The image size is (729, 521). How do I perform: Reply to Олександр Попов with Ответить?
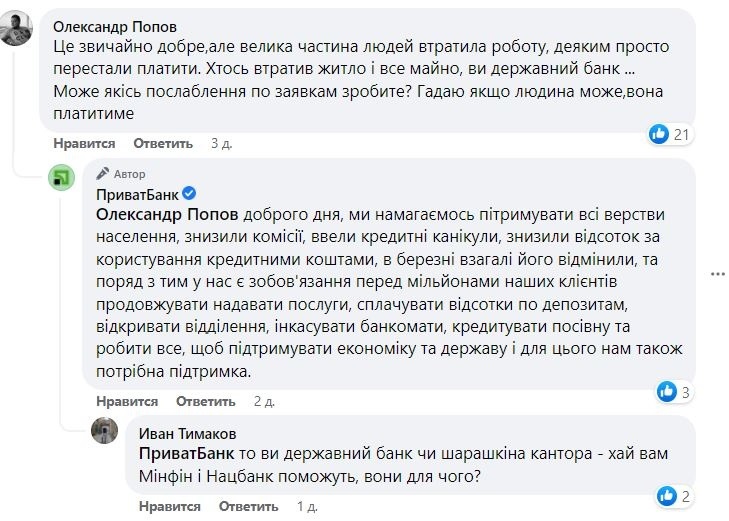click(163, 143)
